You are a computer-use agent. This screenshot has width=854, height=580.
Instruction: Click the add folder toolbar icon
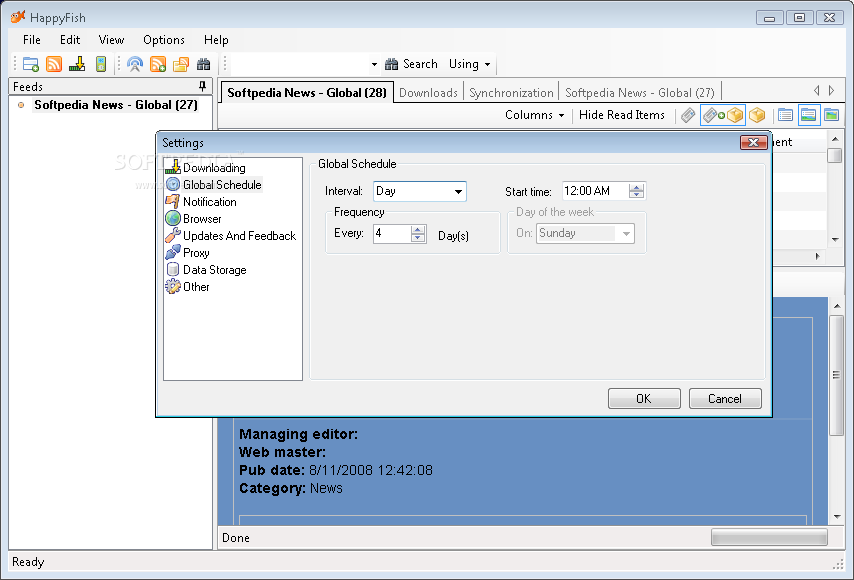point(30,64)
